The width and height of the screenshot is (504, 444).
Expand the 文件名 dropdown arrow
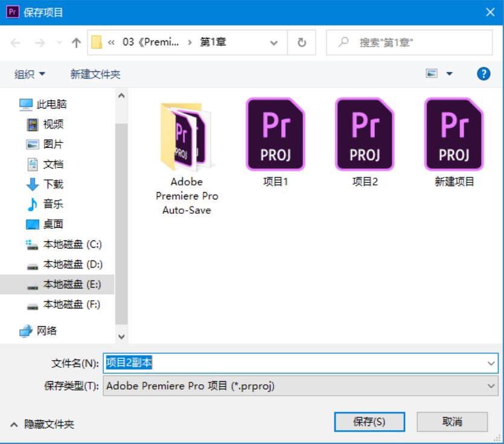pyautogui.click(x=491, y=363)
